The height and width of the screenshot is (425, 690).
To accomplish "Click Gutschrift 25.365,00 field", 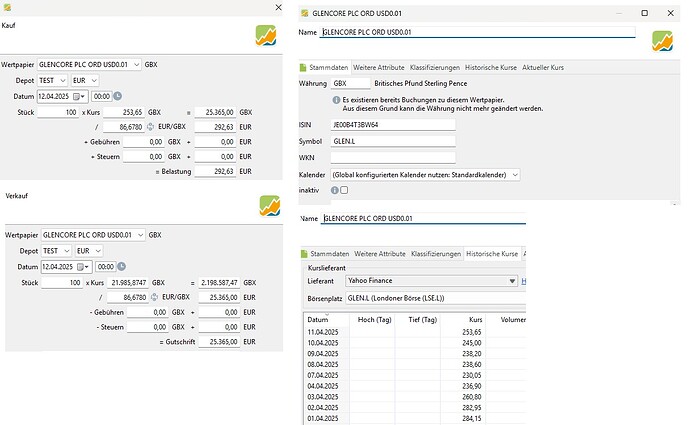I will tap(219, 341).
